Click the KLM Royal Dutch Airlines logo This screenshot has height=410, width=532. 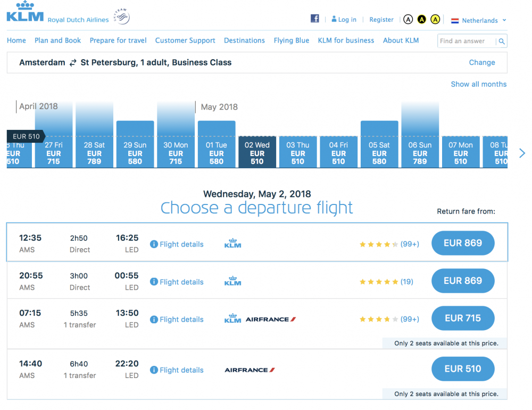point(57,13)
